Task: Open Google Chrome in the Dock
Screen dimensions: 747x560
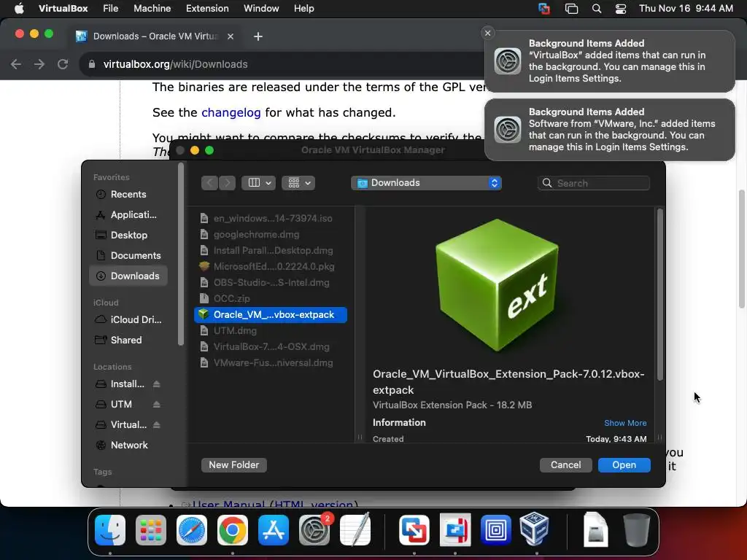Action: point(233,529)
